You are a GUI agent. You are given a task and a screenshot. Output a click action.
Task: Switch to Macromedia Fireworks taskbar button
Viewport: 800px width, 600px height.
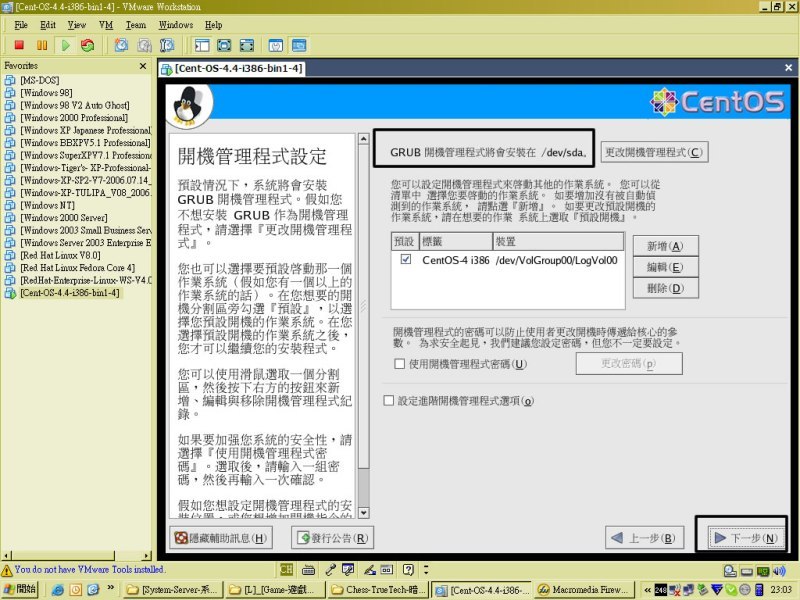(584, 590)
